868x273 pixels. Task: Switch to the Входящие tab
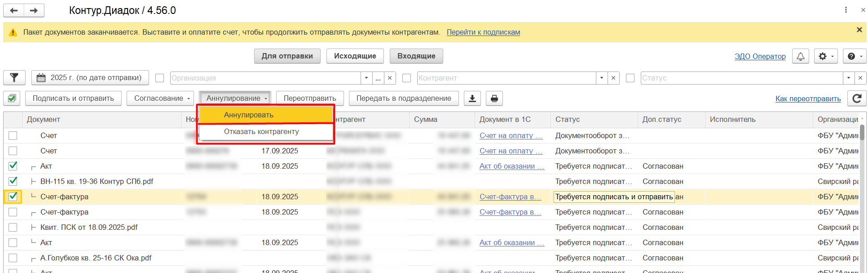[x=416, y=56]
